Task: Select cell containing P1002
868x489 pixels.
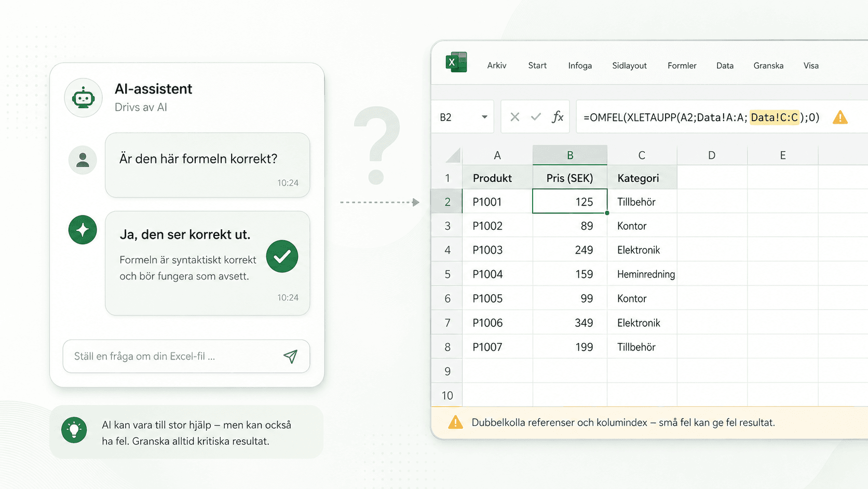Action: click(x=497, y=226)
